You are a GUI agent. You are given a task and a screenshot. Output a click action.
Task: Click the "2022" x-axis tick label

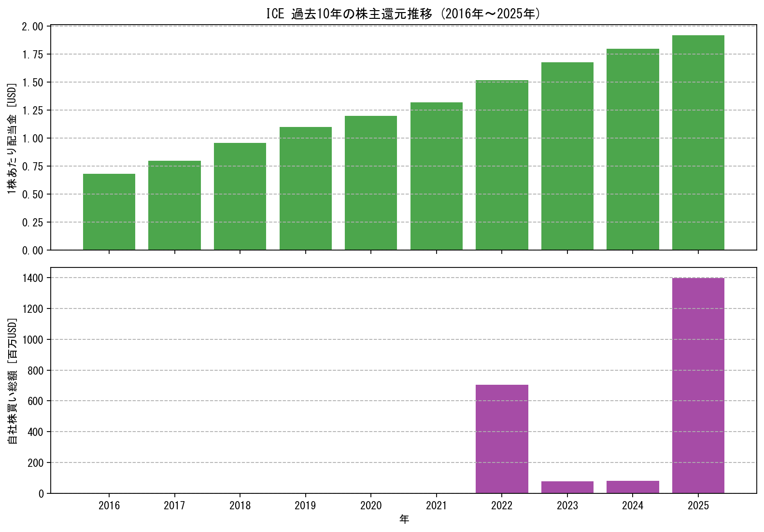[502, 505]
